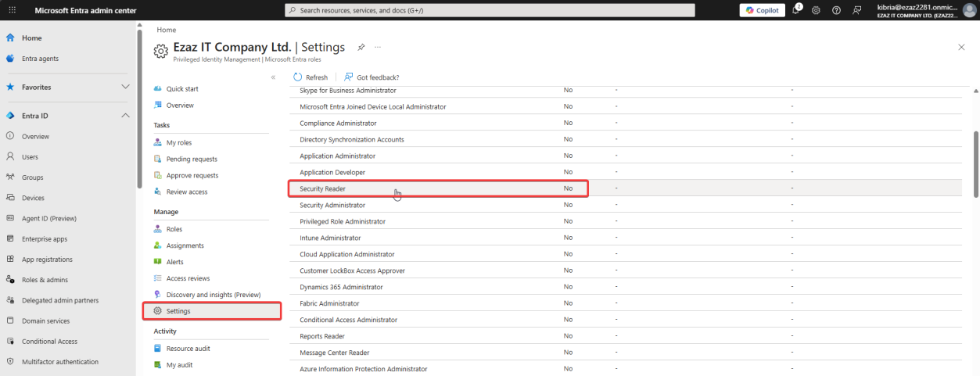Open the notifications bell icon
980x376 pixels.
click(796, 10)
